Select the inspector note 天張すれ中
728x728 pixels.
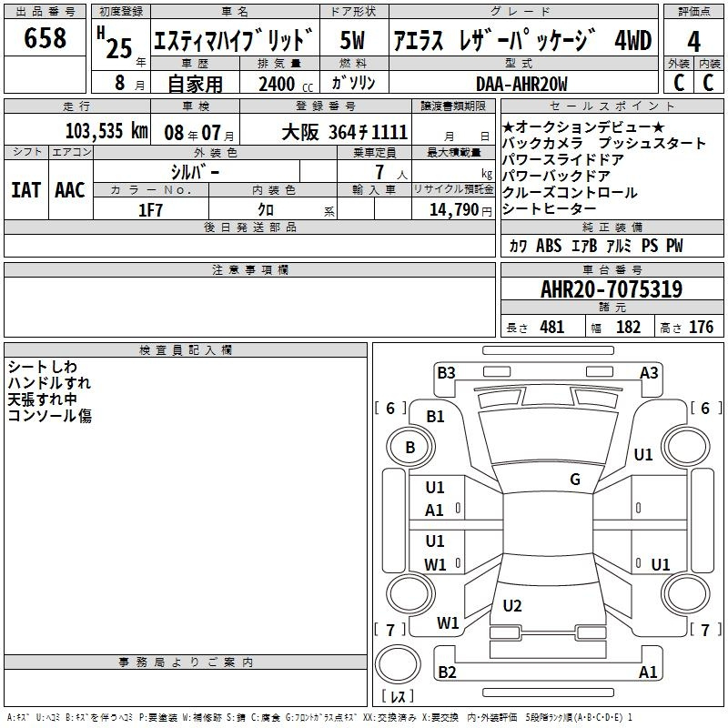[42, 399]
